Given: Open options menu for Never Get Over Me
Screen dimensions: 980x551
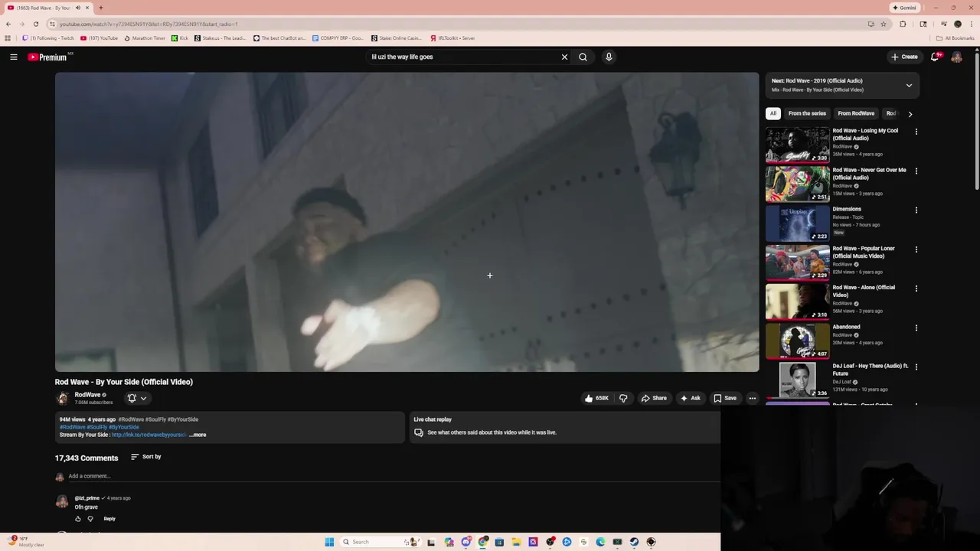Looking at the screenshot, I should tap(916, 171).
